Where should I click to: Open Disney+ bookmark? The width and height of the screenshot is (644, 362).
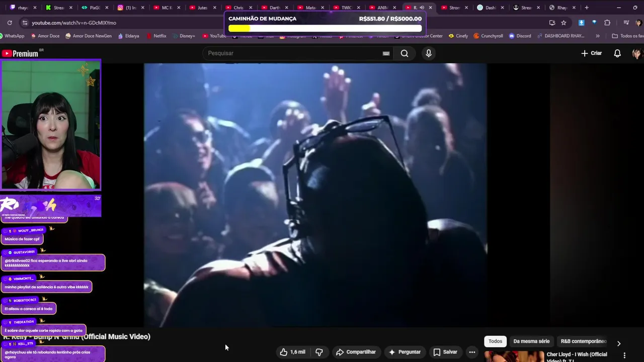[x=183, y=36]
